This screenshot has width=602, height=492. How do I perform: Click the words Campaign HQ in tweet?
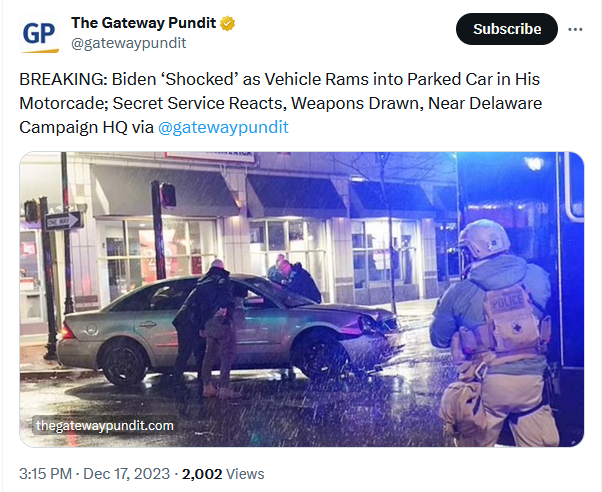(73, 127)
